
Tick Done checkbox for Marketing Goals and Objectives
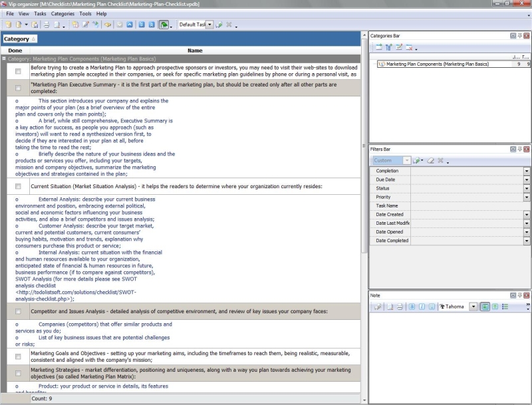pyautogui.click(x=18, y=356)
